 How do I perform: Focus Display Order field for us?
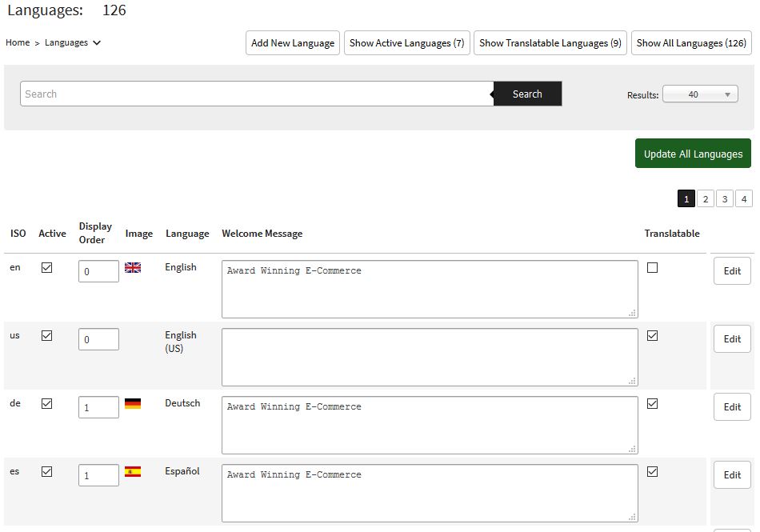(99, 339)
